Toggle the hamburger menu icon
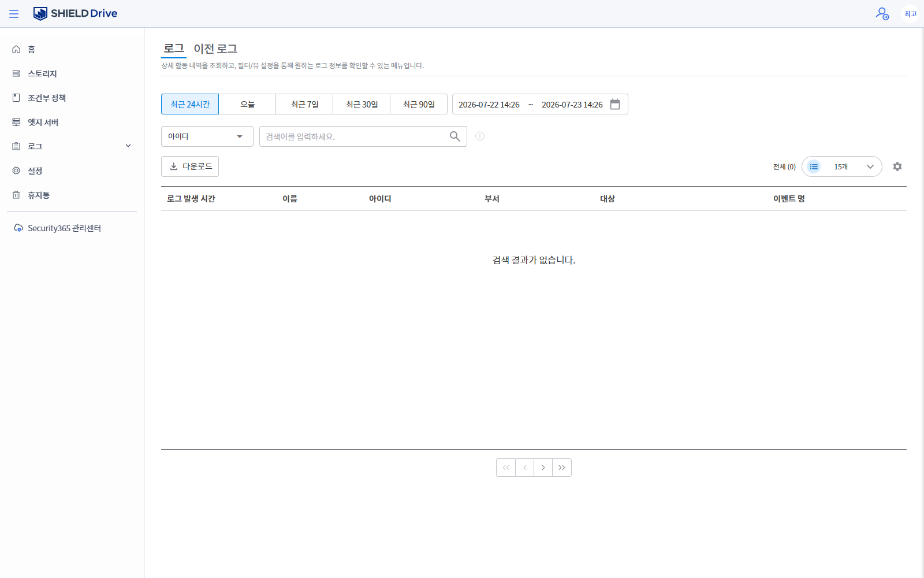 14,14
